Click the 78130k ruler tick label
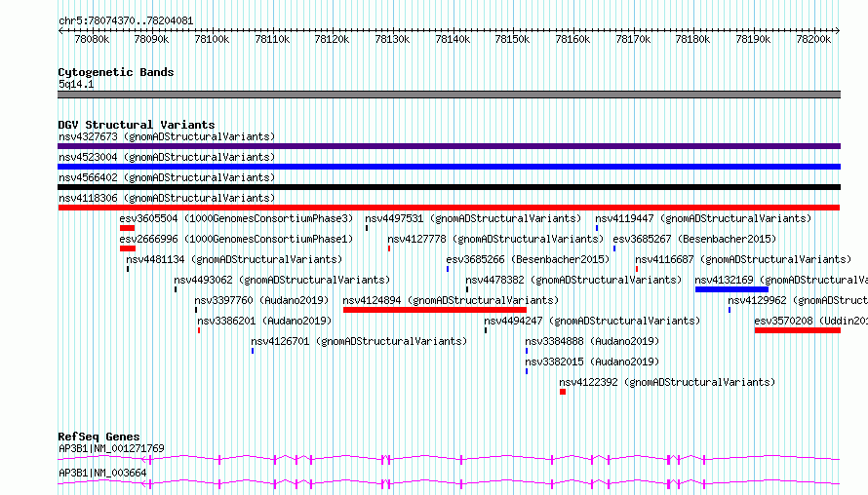Screen dimensions: 868x495 click(x=392, y=39)
